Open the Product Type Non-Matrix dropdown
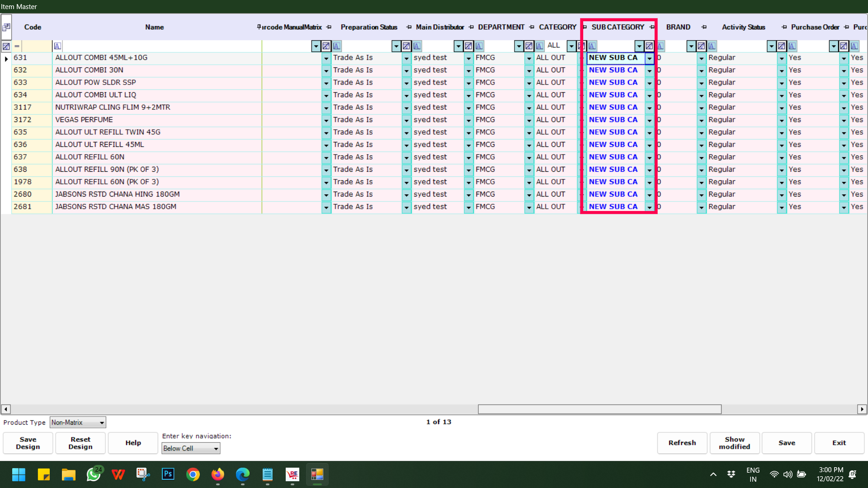 [102, 422]
